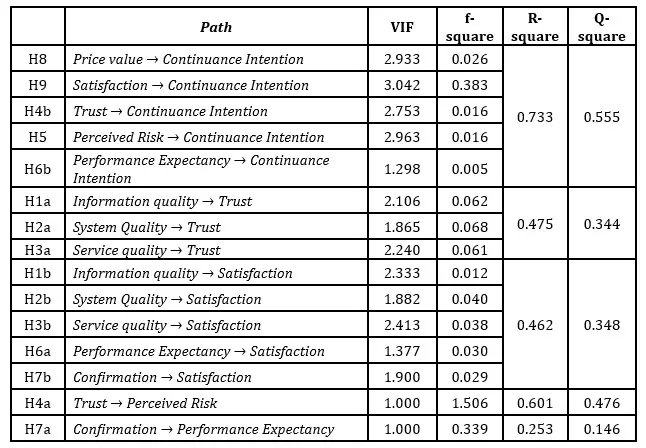This screenshot has height=448, width=646.
Task: Click the VIF column header
Action: click(x=401, y=27)
